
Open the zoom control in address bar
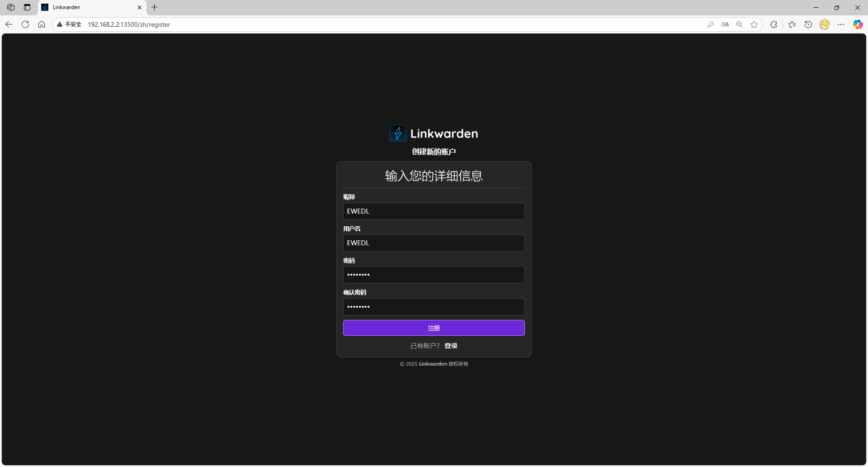coord(740,24)
